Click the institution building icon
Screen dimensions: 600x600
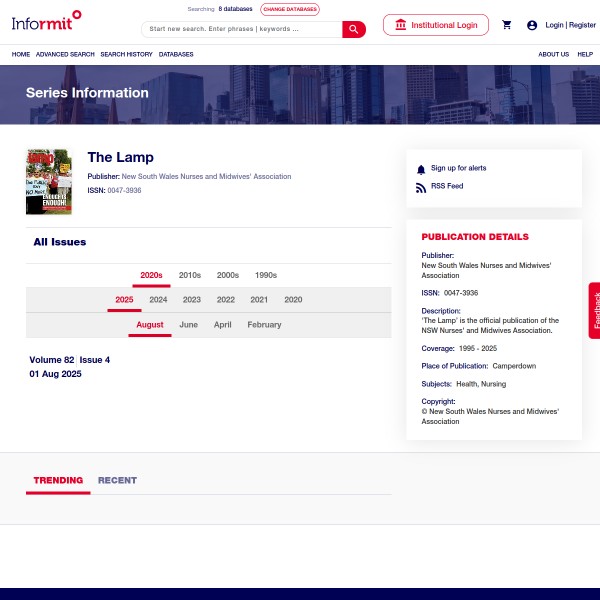coord(401,25)
